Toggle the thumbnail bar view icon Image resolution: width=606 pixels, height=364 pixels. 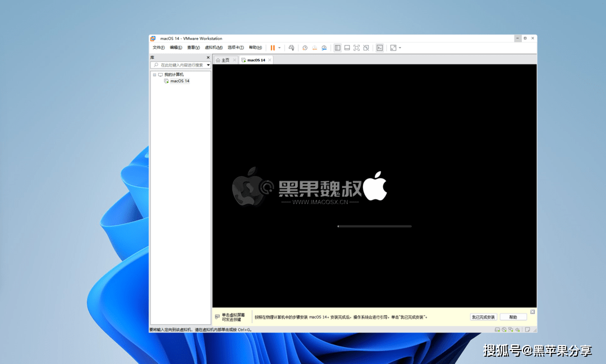pyautogui.click(x=347, y=48)
